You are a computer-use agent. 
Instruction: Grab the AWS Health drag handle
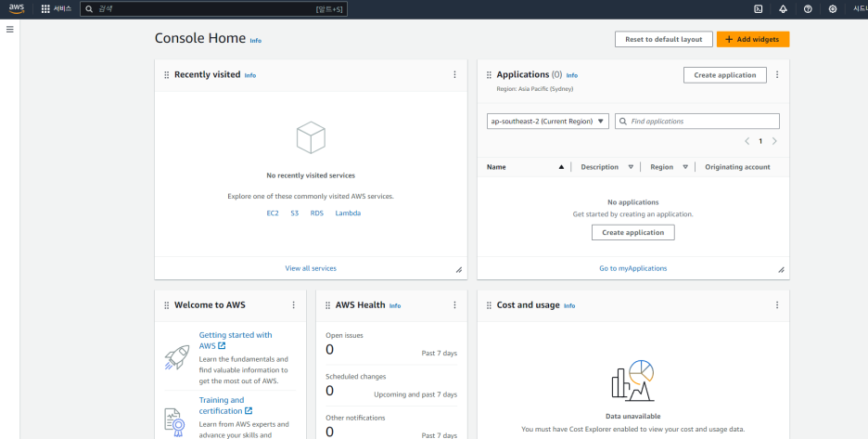[327, 305]
